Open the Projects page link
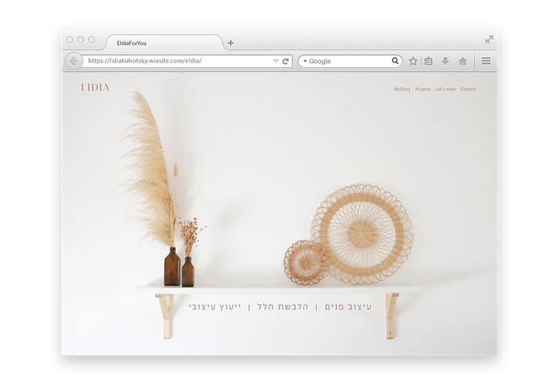This screenshot has width=551, height=392. (x=423, y=90)
